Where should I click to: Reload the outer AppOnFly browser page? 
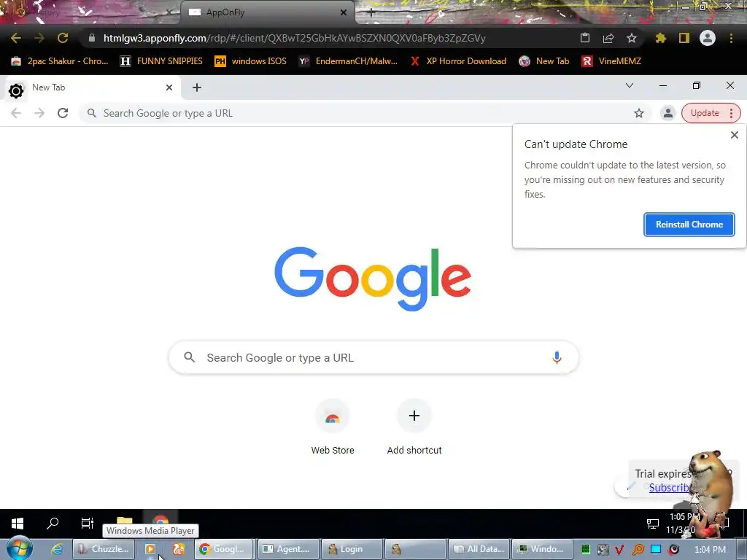point(63,38)
